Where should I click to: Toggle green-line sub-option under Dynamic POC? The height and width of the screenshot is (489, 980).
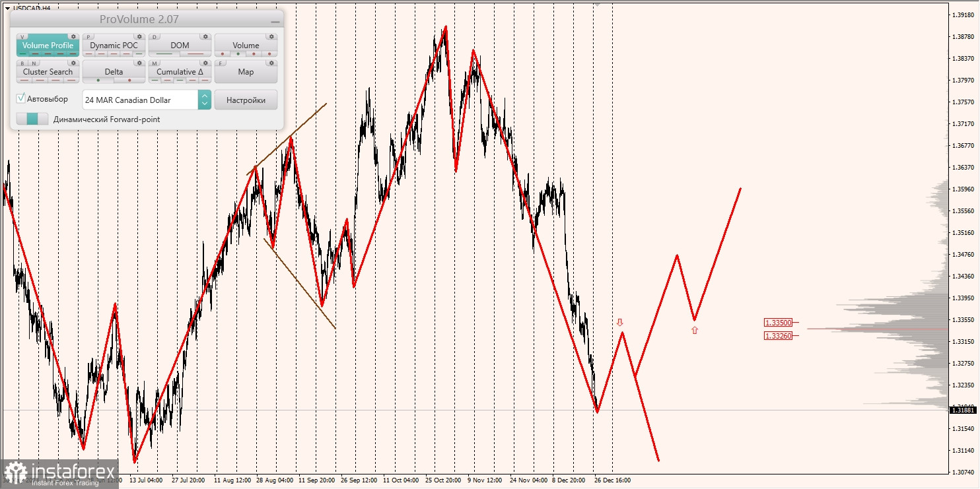pos(139,54)
